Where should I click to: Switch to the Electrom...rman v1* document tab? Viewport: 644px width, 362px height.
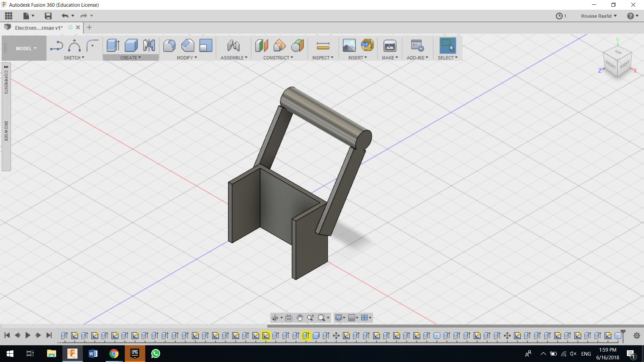[39, 28]
